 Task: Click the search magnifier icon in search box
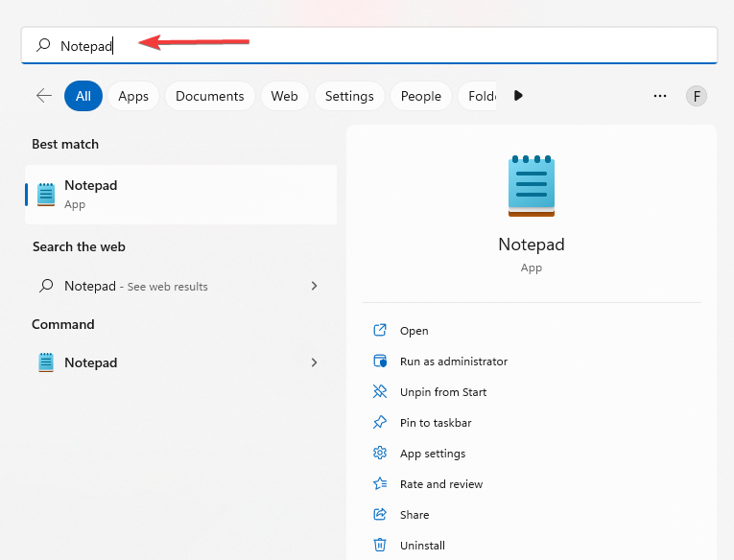pos(43,45)
